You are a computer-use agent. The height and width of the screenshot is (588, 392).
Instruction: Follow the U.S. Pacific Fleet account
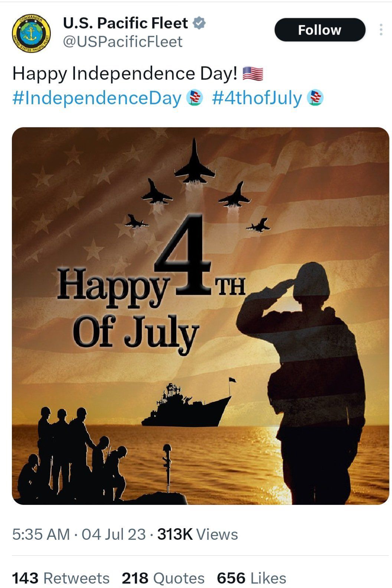(320, 30)
